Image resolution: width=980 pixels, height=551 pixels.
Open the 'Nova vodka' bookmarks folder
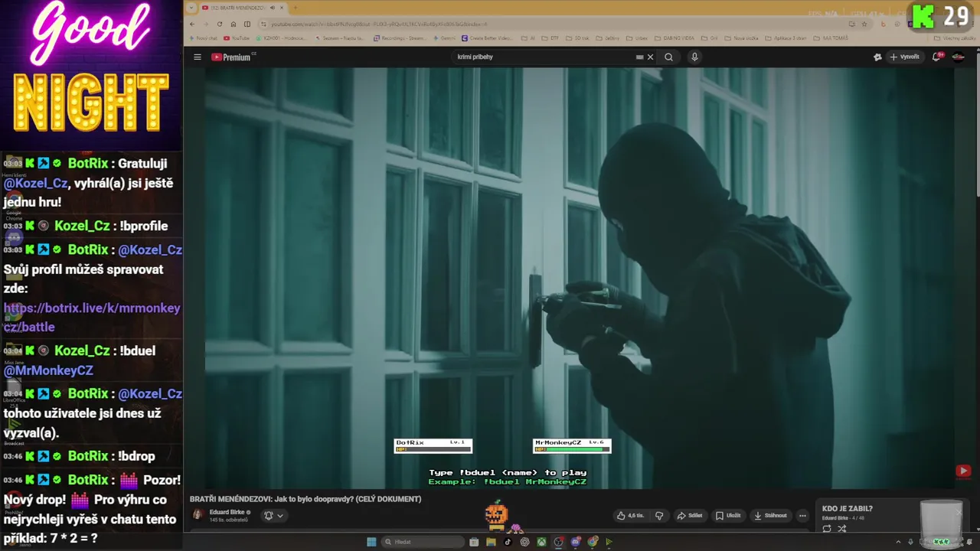click(x=742, y=38)
